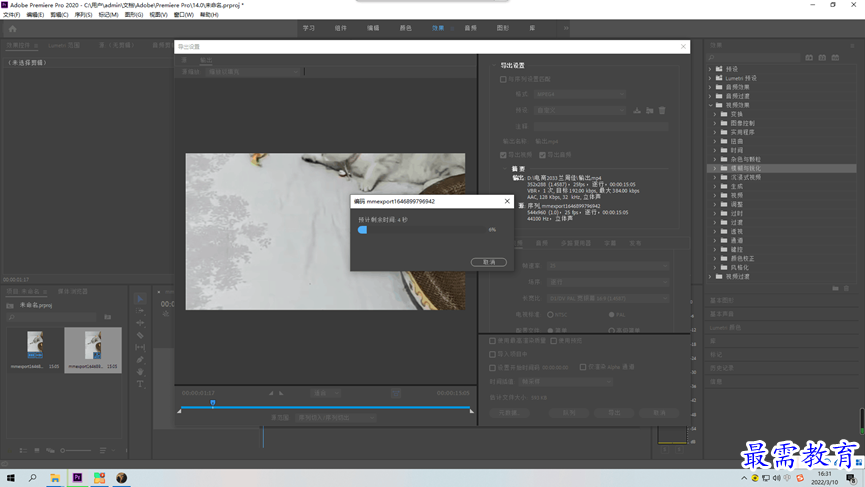
Task: Click the 元数据 metadata button
Action: (x=509, y=413)
